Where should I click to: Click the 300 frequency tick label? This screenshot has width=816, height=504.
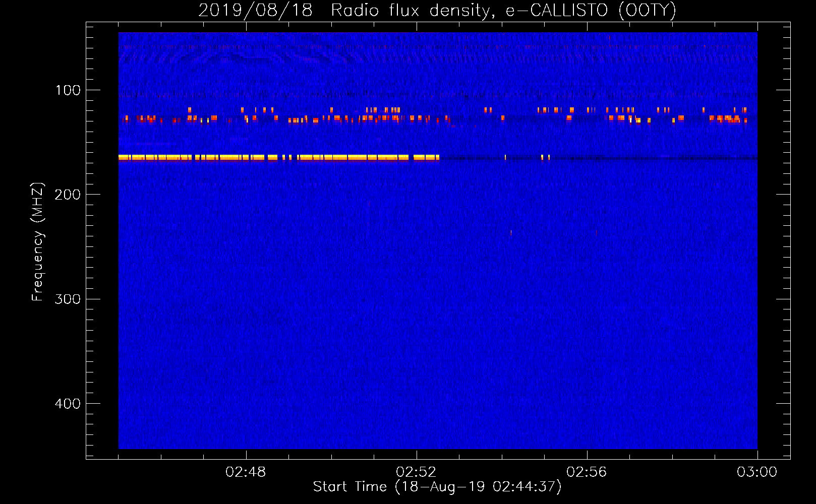(x=68, y=299)
